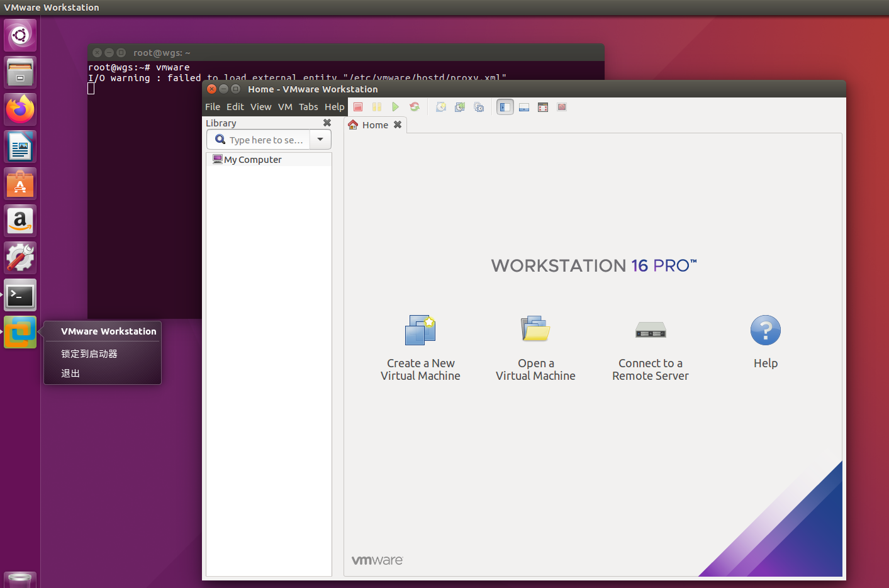Click the Open a Virtual Machine folder icon
Screen dimensions: 889x588
pyautogui.click(x=535, y=329)
